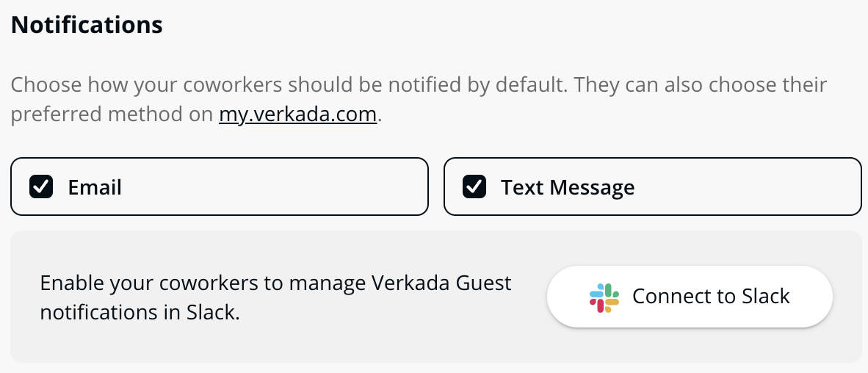868x373 pixels.
Task: Click the 'notifications in Slack.' text line
Action: [x=140, y=312]
